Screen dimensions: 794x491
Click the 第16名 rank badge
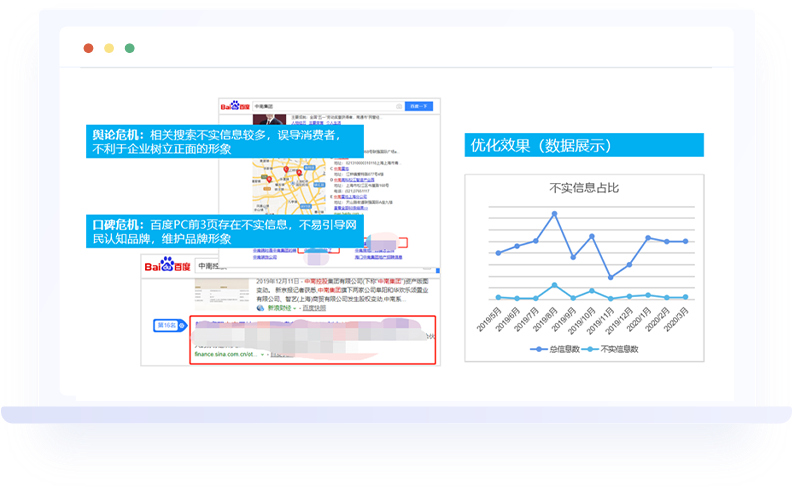coord(169,325)
